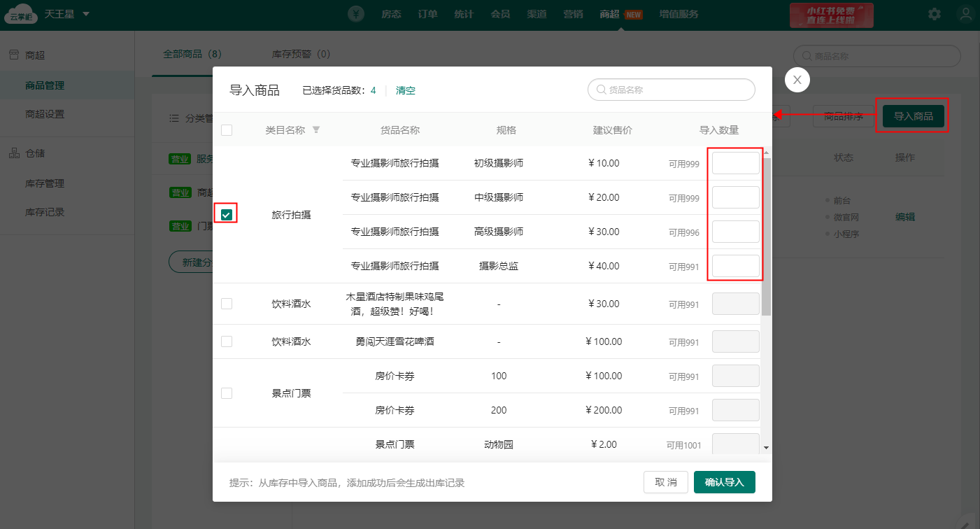Check the 景点门票 category checkbox

pos(227,393)
